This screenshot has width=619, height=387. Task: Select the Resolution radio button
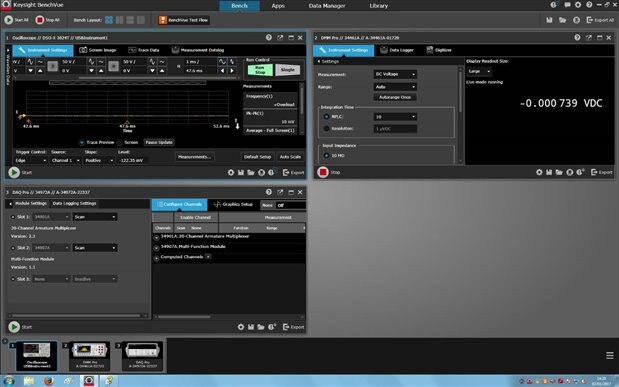[326, 129]
